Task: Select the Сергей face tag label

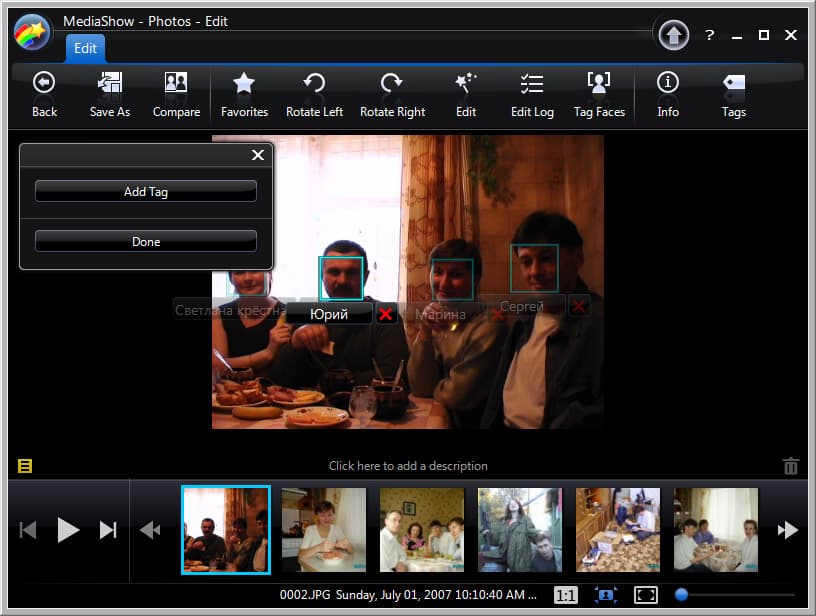Action: tap(522, 306)
